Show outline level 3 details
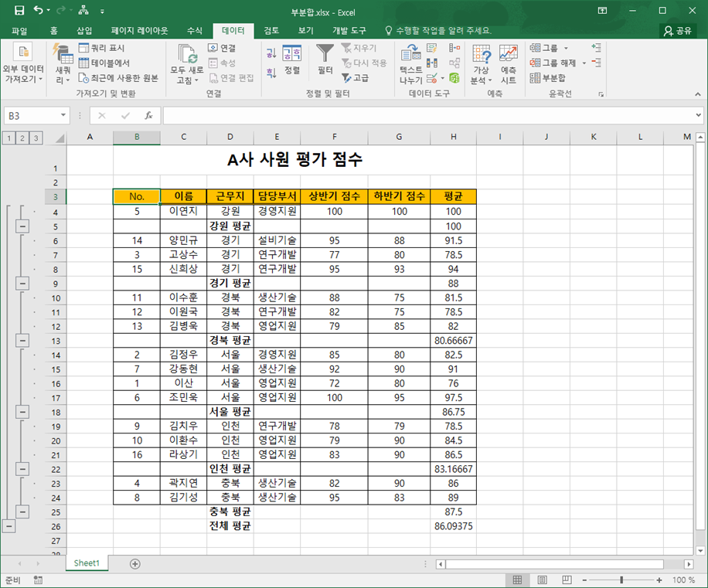The width and height of the screenshot is (708, 588). tap(36, 138)
